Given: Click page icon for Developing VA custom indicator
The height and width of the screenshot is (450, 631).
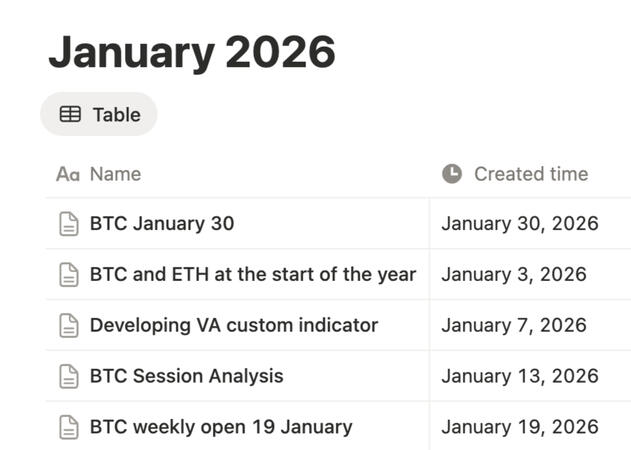Looking at the screenshot, I should tap(69, 326).
